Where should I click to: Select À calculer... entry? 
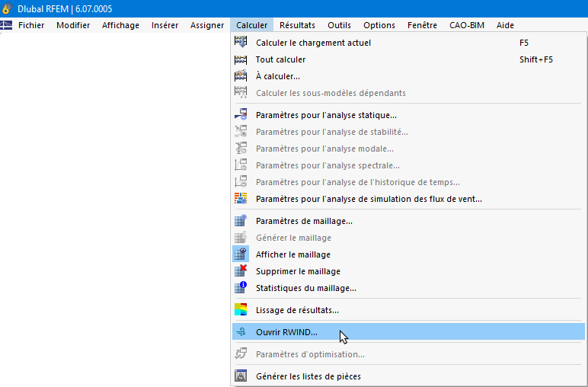click(408, 76)
